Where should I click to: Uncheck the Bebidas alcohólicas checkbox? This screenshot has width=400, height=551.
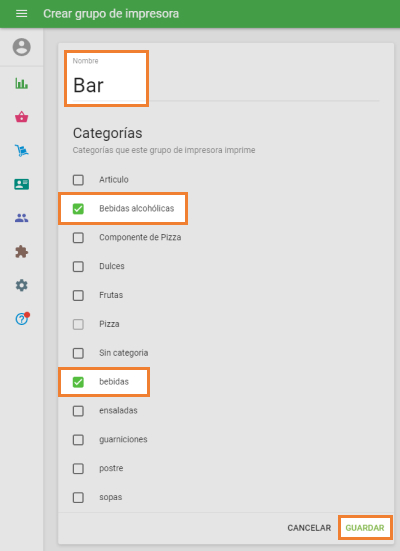pos(78,209)
